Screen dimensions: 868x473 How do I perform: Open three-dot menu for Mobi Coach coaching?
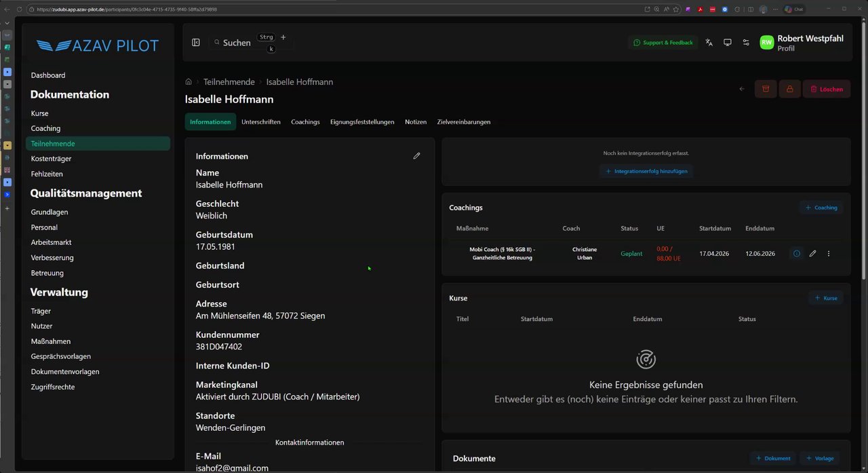pos(828,254)
